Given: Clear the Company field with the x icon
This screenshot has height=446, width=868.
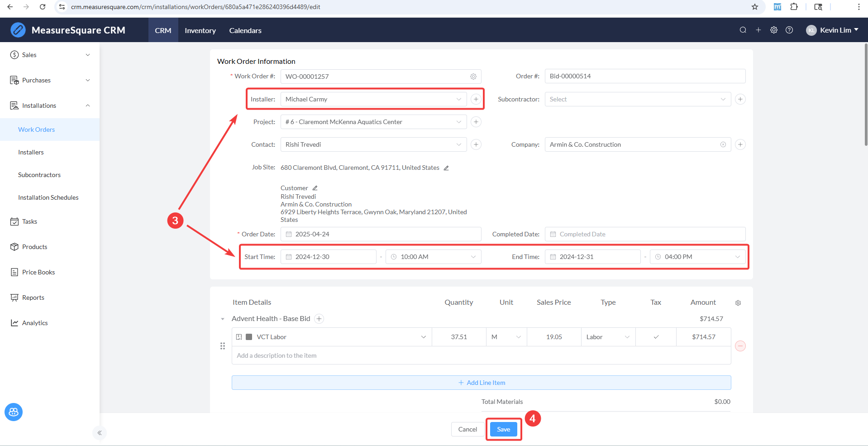Looking at the screenshot, I should click(x=723, y=144).
